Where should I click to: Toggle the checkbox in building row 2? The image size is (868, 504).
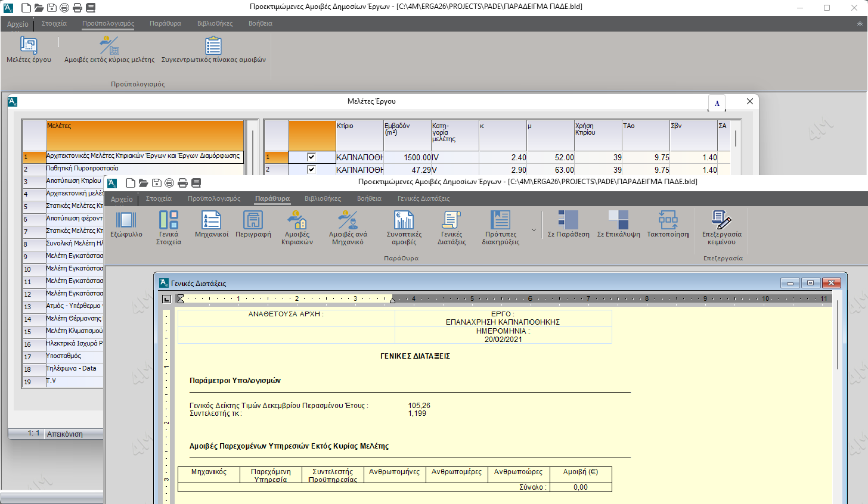[311, 170]
